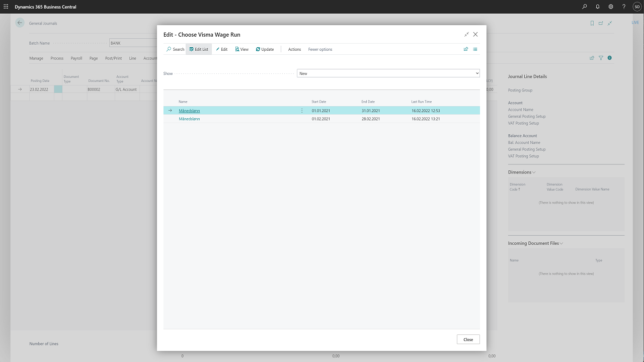Share the General Journals lines list
Image resolution: width=644 pixels, height=362 pixels.
point(592,58)
